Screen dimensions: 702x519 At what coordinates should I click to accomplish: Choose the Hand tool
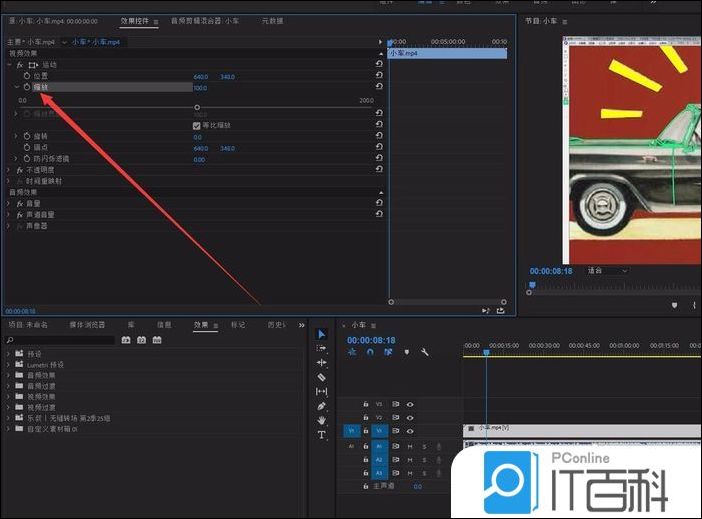pyautogui.click(x=321, y=420)
